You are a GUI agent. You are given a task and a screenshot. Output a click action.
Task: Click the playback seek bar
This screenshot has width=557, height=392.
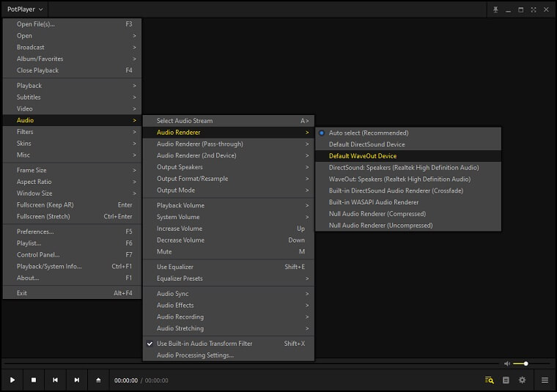[x=251, y=363]
